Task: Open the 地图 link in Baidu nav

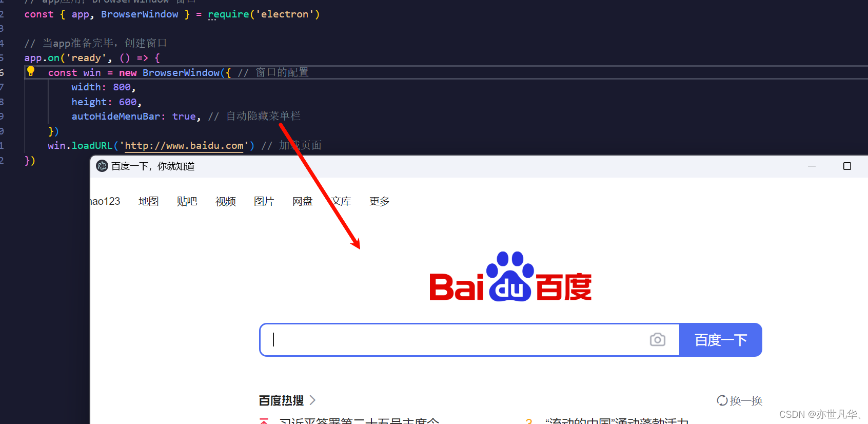Action: (149, 201)
